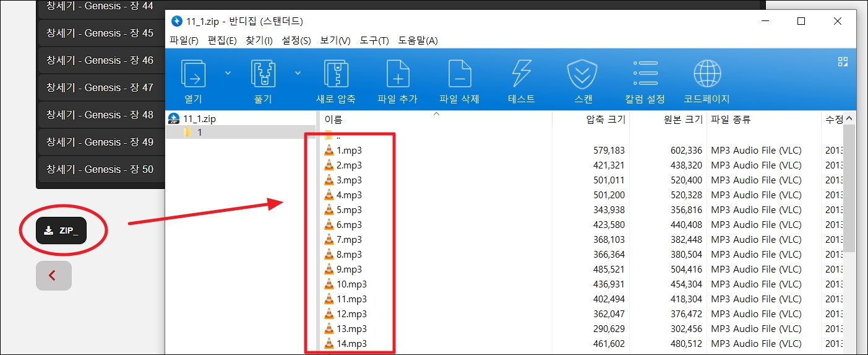
Task: Open the 찾기(I) menu
Action: tap(259, 40)
